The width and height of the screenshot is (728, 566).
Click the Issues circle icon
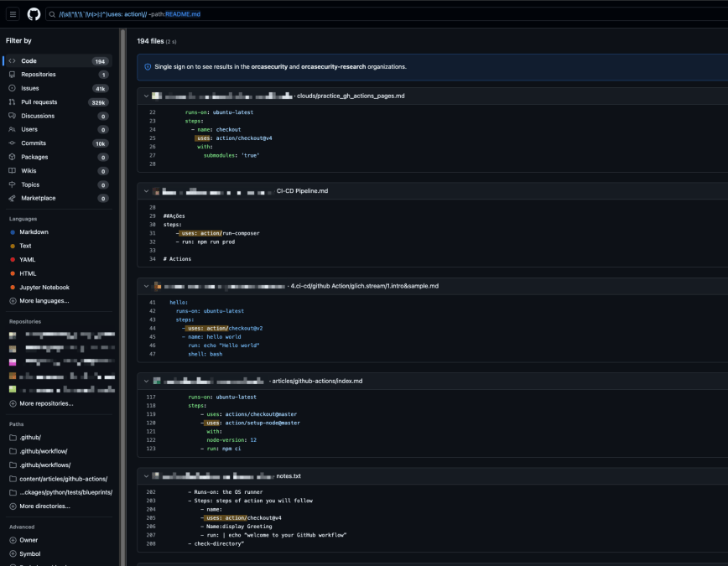click(x=12, y=88)
